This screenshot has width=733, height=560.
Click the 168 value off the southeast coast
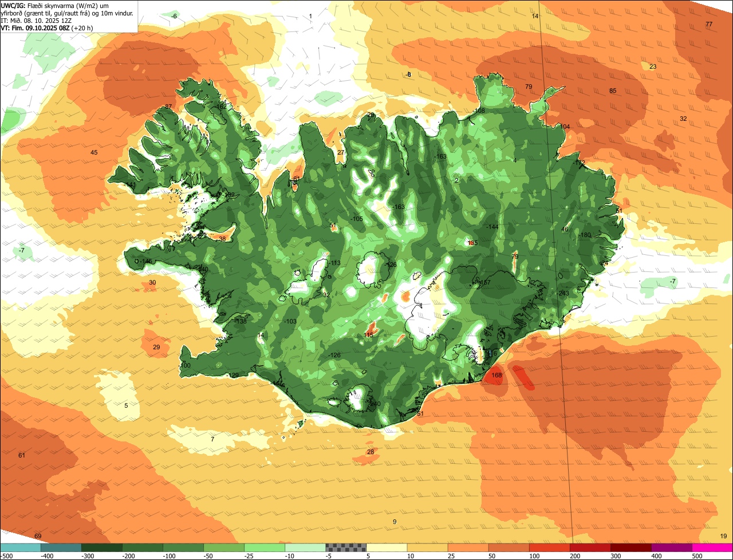click(x=496, y=376)
